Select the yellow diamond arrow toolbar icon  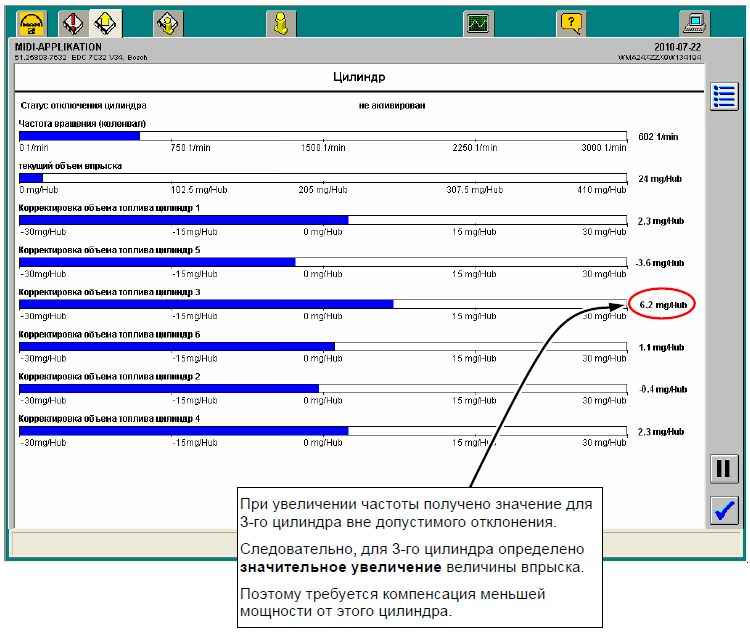pyautogui.click(x=104, y=23)
